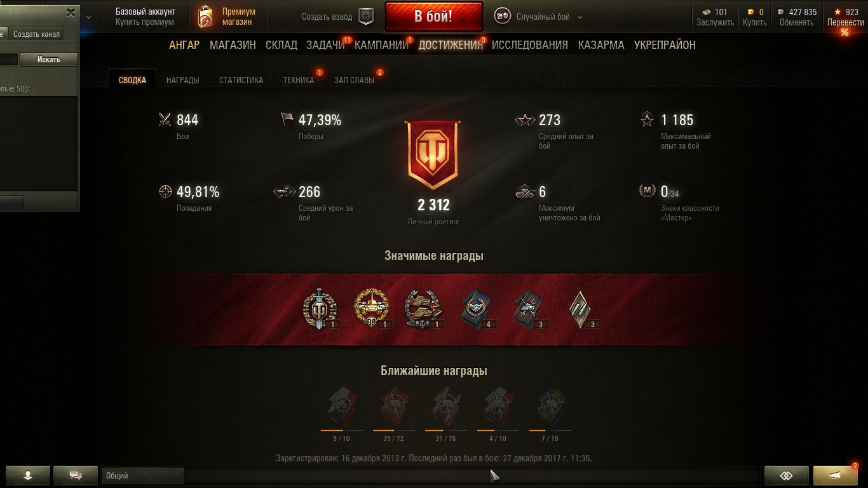This screenshot has width=868, height=488.
Task: Open the chat channels icon at bottom left
Action: (x=75, y=475)
